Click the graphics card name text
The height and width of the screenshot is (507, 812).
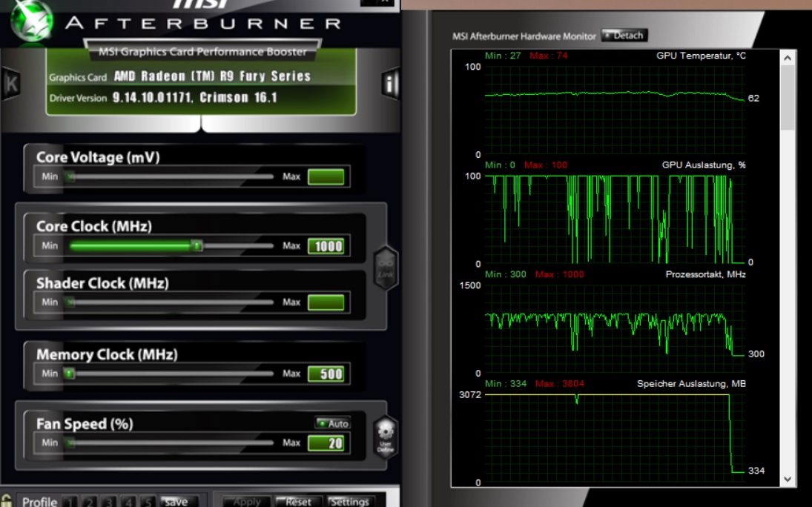(x=212, y=76)
